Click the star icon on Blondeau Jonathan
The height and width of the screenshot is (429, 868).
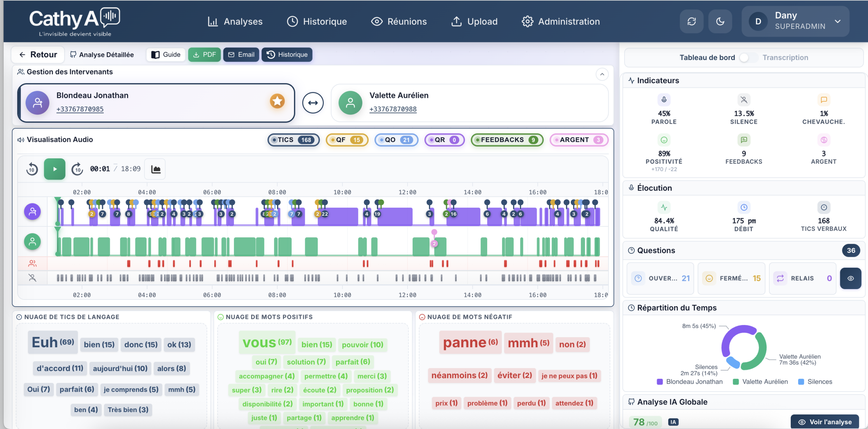(277, 101)
